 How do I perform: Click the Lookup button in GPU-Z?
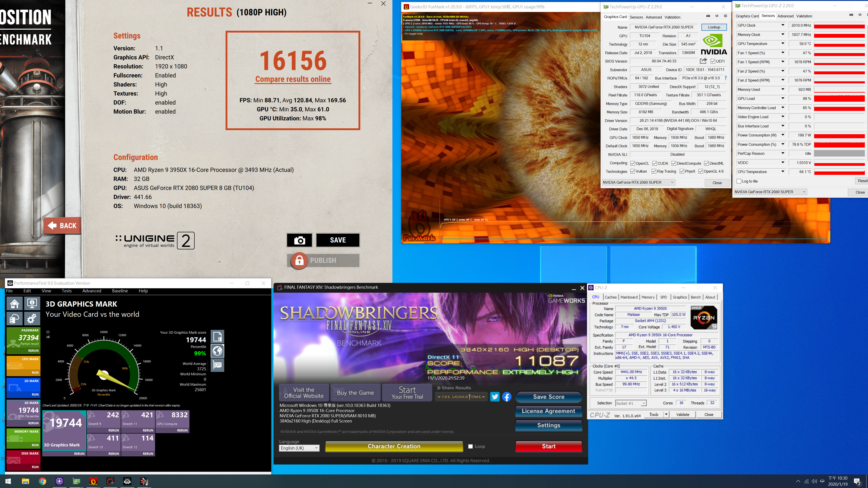pos(714,27)
